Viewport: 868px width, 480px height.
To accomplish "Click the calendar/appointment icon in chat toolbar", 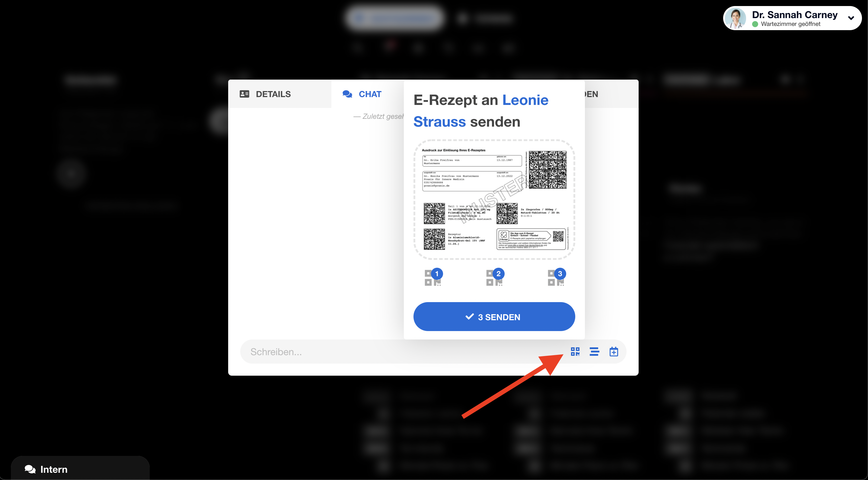I will [614, 351].
